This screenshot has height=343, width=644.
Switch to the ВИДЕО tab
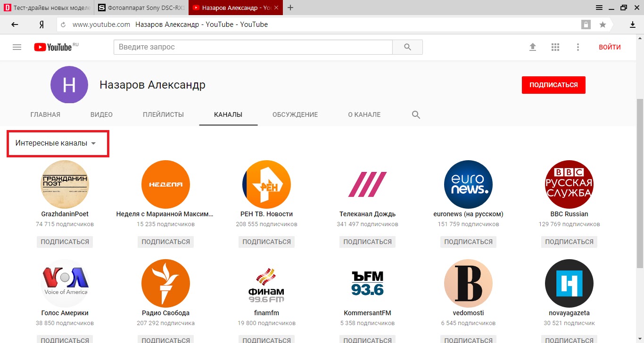101,114
